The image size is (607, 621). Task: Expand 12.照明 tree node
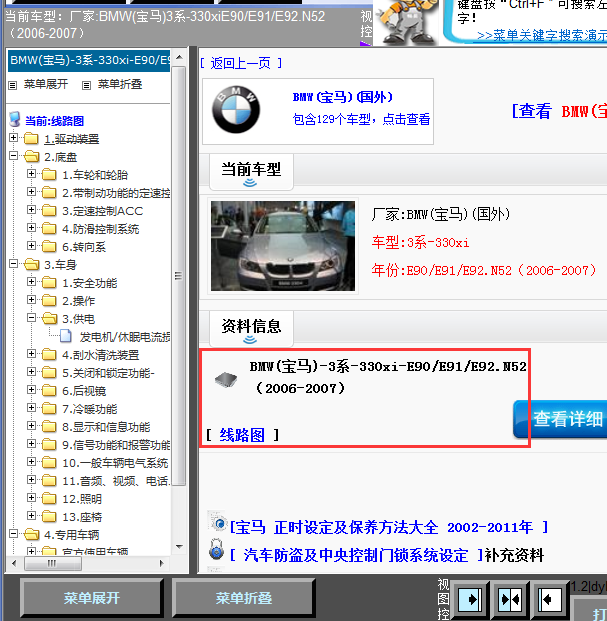[31, 497]
